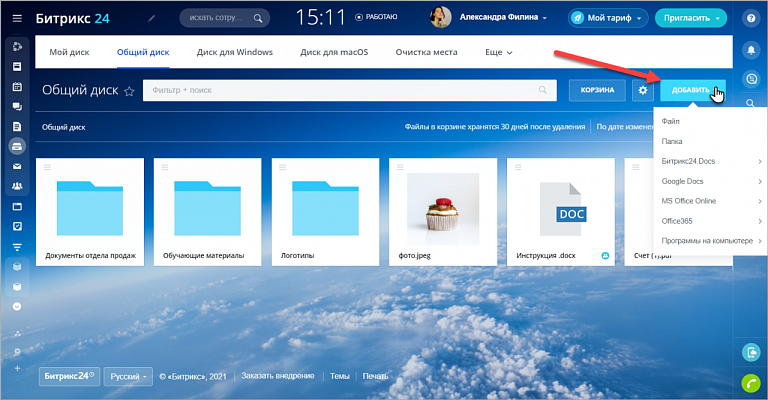
Task: Click the pencil edit icon near logo
Action: [x=152, y=18]
